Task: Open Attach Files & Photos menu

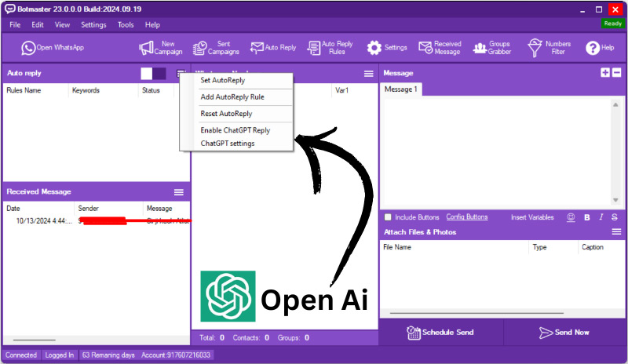Action: click(616, 232)
